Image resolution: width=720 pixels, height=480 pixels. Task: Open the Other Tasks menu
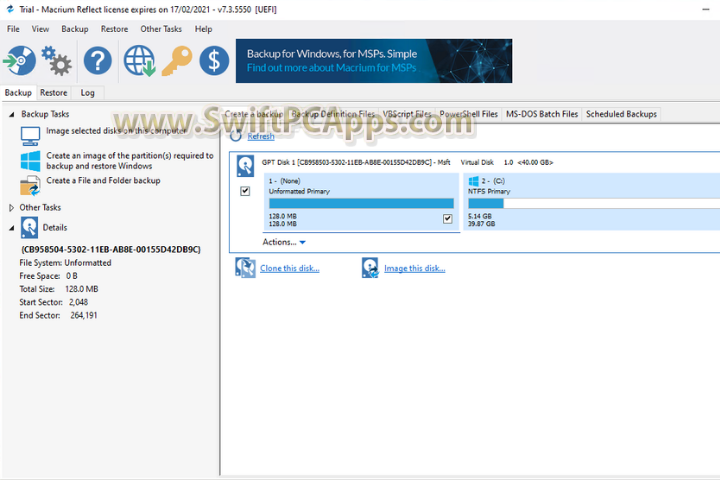pyautogui.click(x=161, y=29)
